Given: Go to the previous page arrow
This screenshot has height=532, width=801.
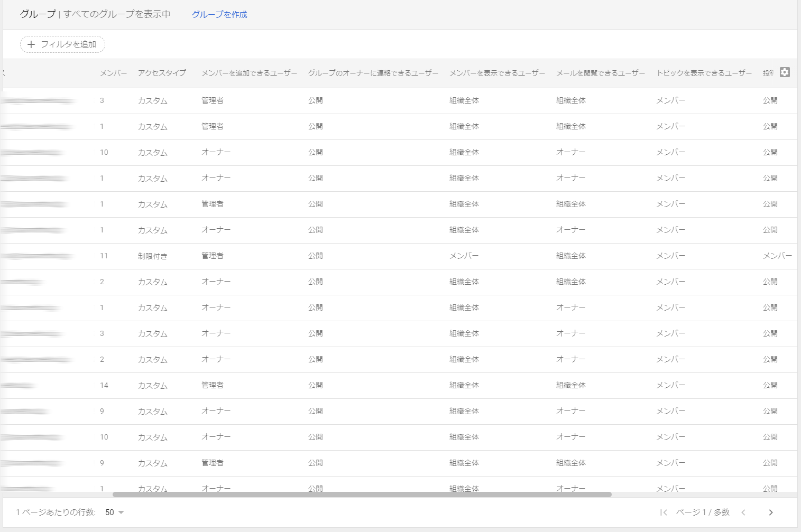Looking at the screenshot, I should click(743, 512).
